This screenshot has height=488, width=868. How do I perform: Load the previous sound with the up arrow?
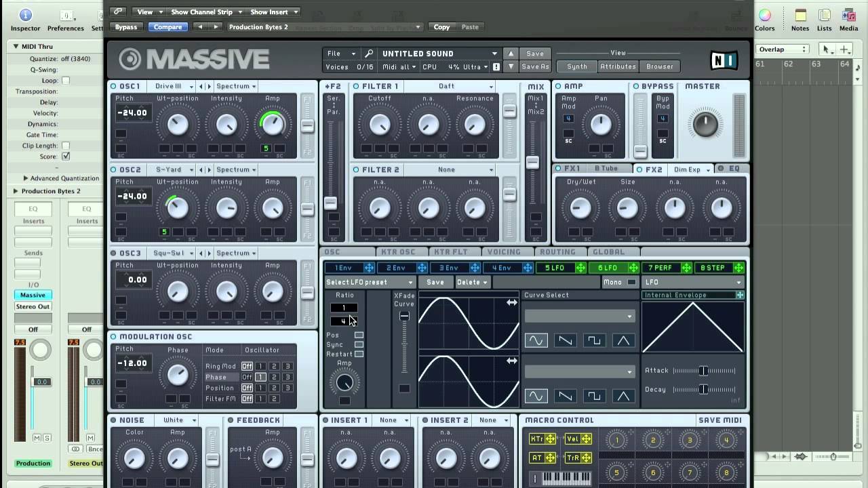click(x=511, y=54)
